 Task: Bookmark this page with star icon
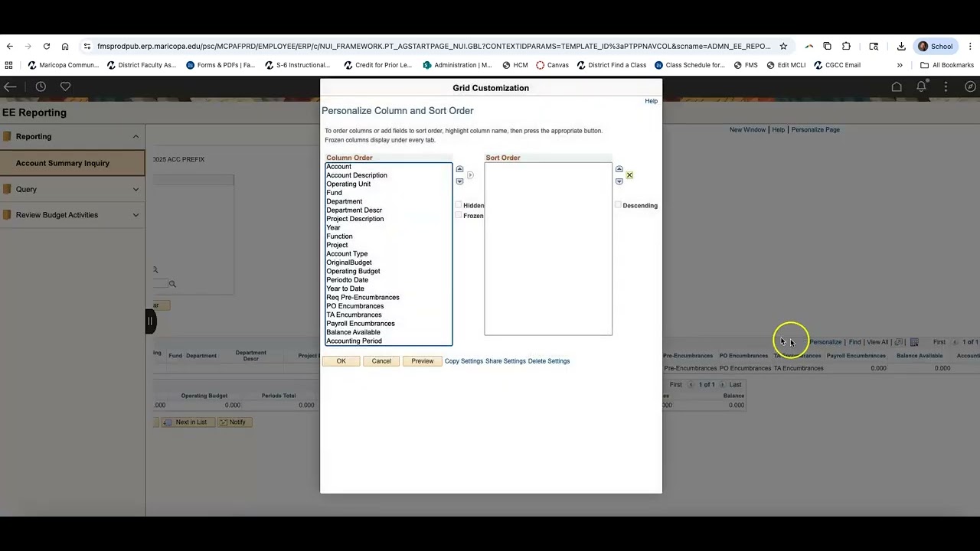tap(783, 46)
